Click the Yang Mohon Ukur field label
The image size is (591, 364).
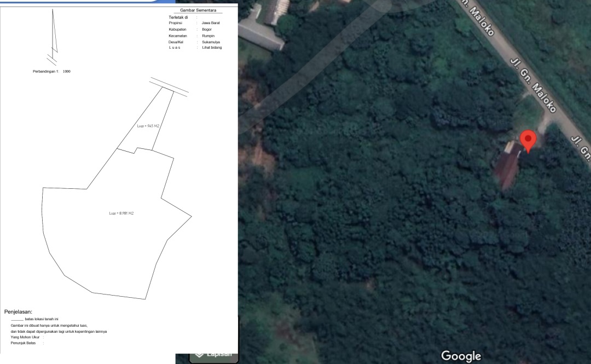click(x=25, y=337)
